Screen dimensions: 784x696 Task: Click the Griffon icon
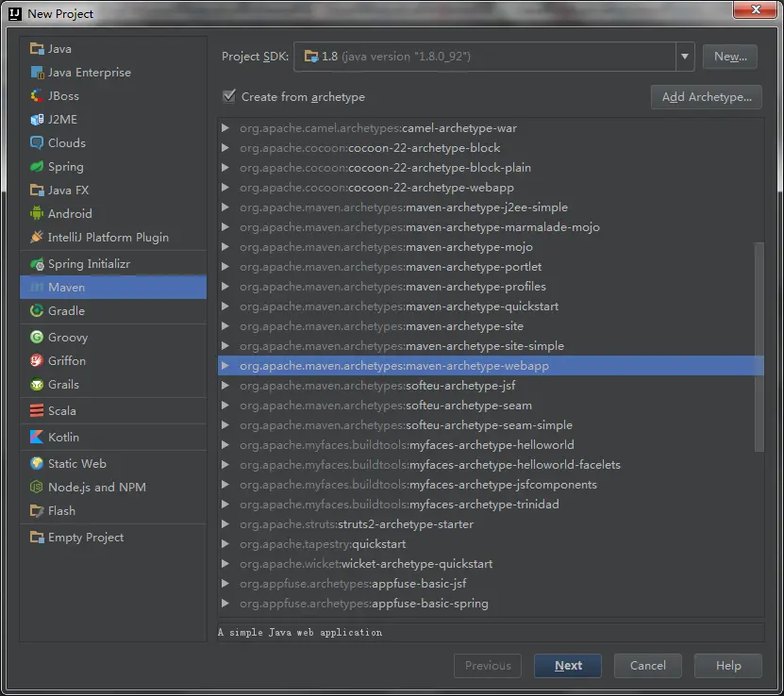tap(37, 361)
